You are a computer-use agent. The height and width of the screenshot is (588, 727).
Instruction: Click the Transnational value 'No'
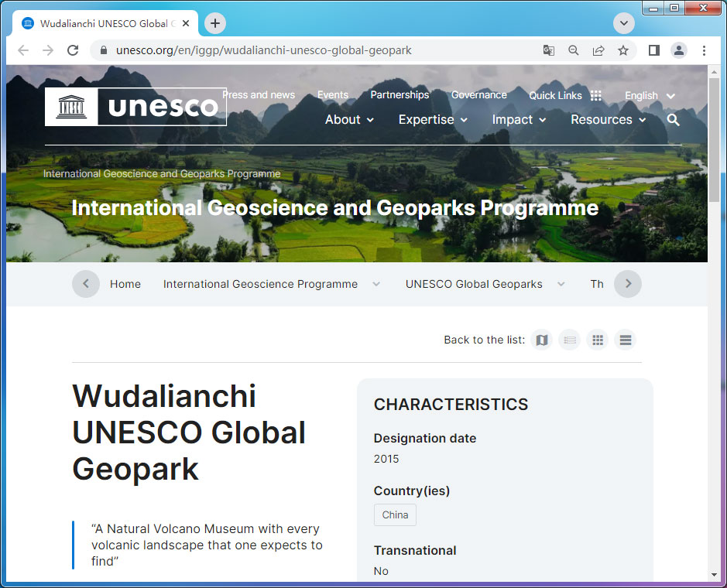click(x=381, y=571)
